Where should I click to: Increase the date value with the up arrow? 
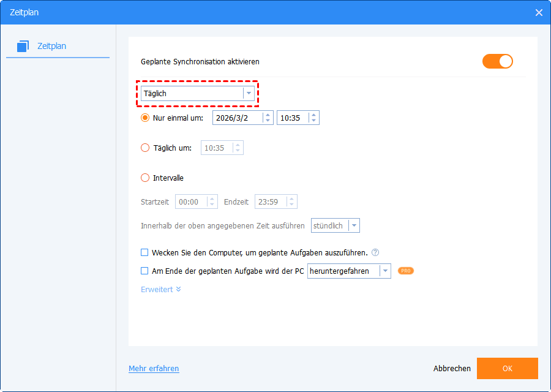pyautogui.click(x=268, y=115)
